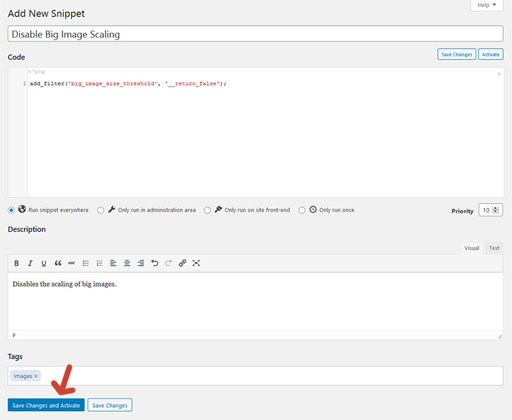The width and height of the screenshot is (512, 420).
Task: Click the description text area
Action: point(255,302)
